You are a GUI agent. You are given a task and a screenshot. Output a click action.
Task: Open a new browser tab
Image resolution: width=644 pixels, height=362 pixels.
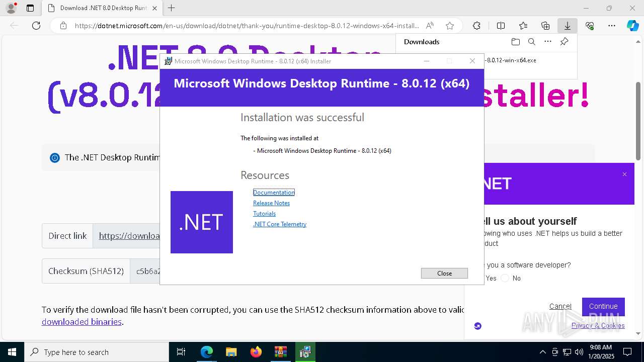pyautogui.click(x=172, y=8)
